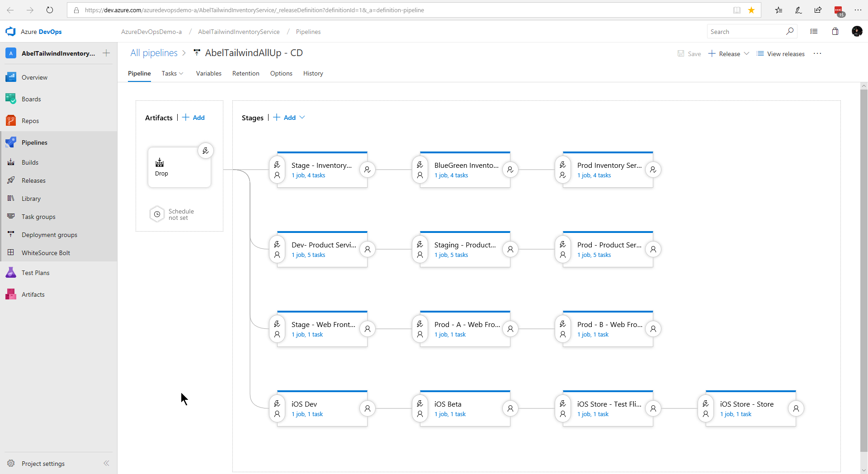The image size is (868, 474).
Task: Click the search magnifier icon
Action: point(789,31)
